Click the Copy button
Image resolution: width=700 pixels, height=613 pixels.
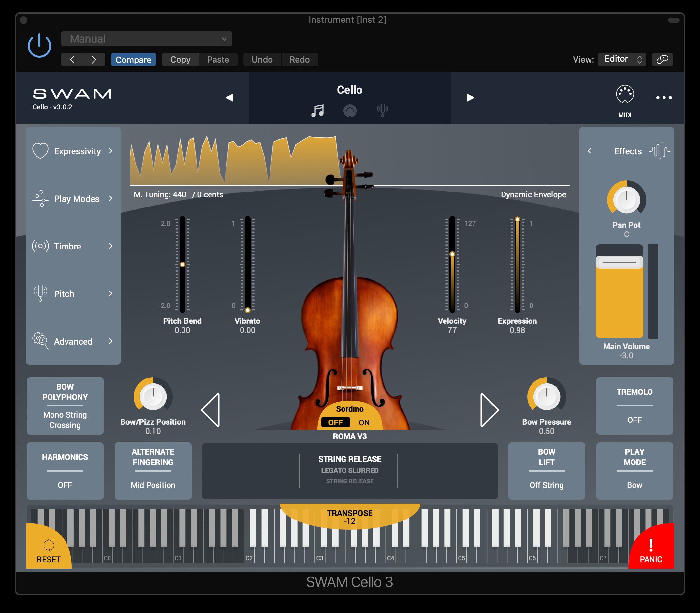pos(180,60)
